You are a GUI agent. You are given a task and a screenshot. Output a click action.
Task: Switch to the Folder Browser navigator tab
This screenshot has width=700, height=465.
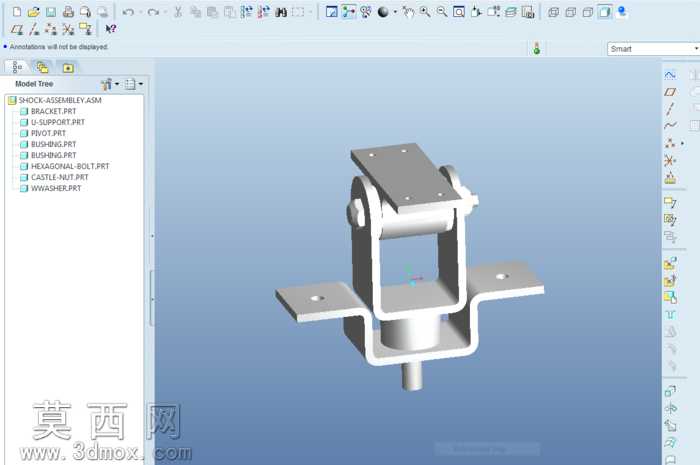[x=42, y=68]
